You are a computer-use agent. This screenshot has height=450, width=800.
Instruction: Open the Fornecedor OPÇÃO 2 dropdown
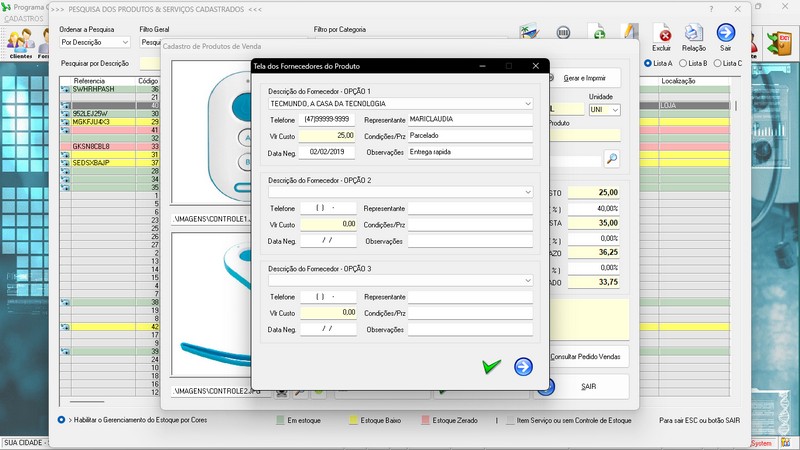(x=527, y=191)
